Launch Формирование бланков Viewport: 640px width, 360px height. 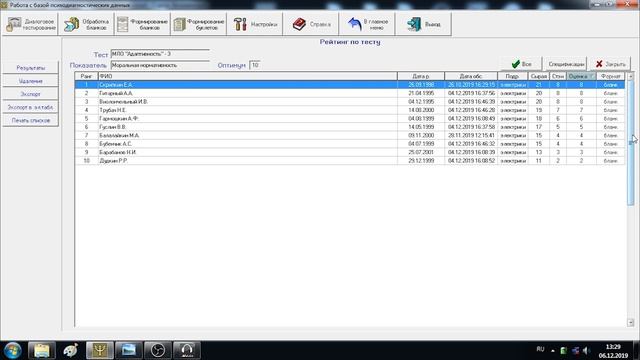(142, 24)
